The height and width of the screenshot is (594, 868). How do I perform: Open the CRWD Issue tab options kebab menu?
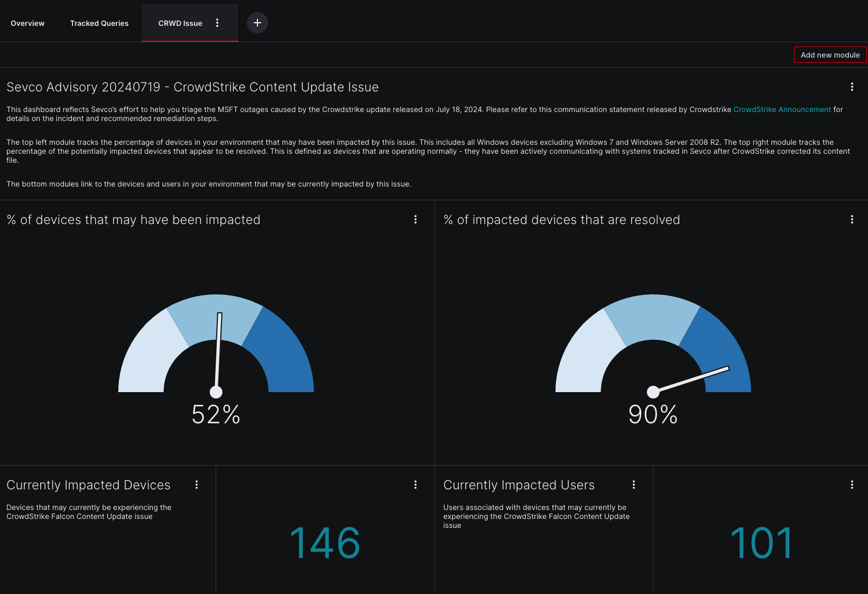point(217,23)
